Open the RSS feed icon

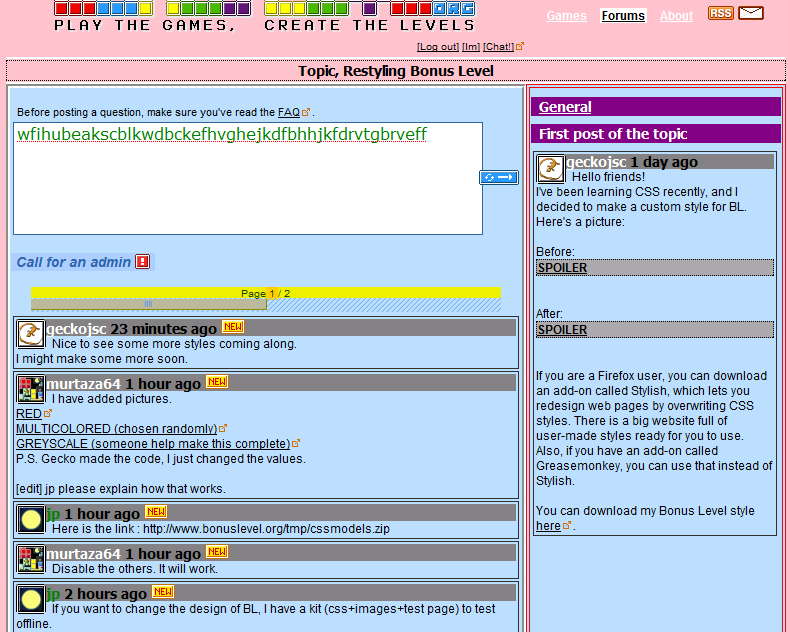click(x=721, y=13)
